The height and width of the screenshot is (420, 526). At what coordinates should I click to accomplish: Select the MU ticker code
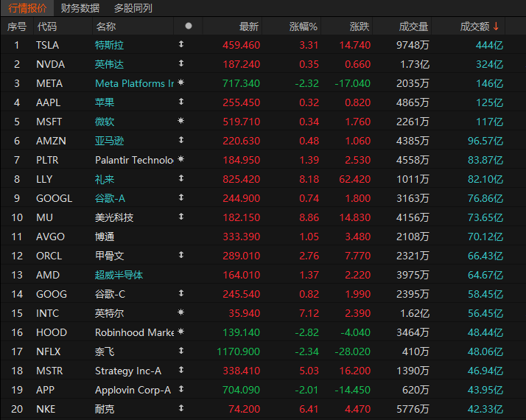(44, 217)
